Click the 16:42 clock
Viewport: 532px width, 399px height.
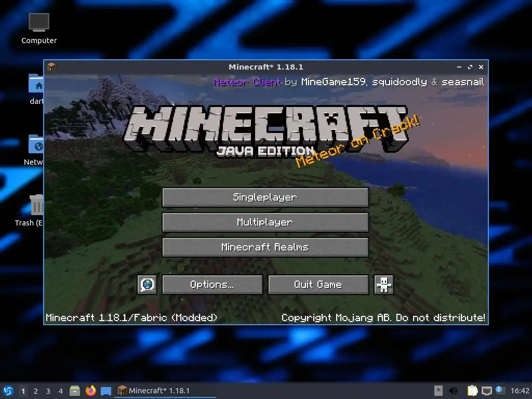pyautogui.click(x=520, y=391)
